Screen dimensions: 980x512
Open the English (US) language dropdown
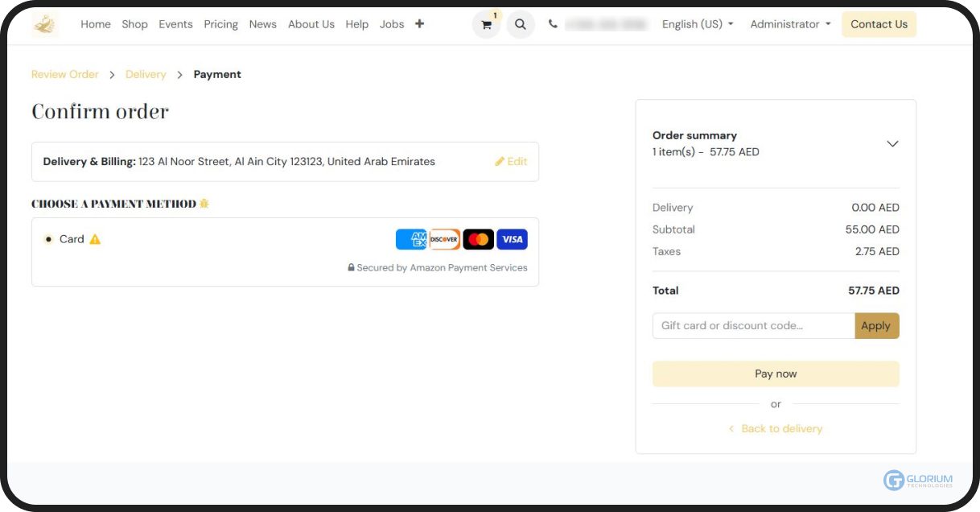(x=698, y=24)
